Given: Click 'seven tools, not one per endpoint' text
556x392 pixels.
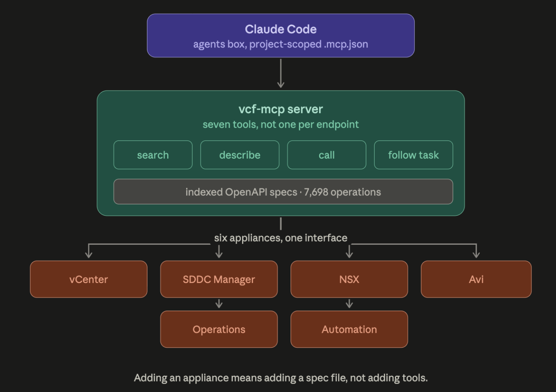Looking at the screenshot, I should pyautogui.click(x=281, y=125).
